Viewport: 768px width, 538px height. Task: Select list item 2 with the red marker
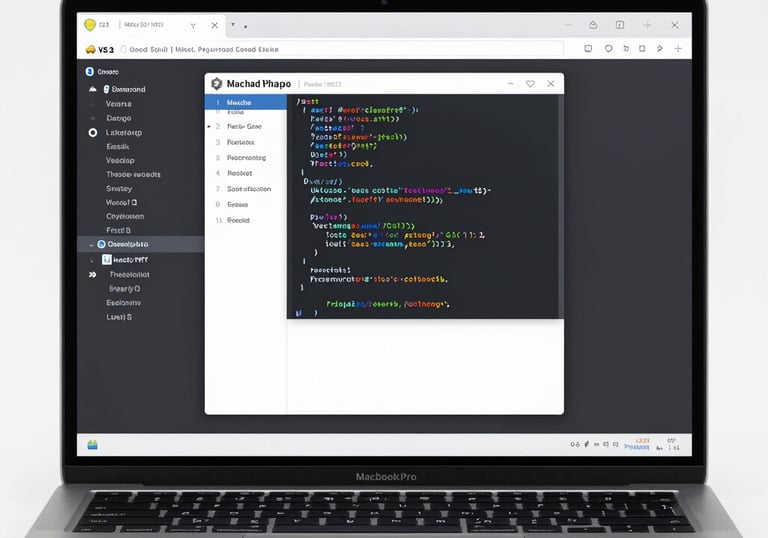click(x=245, y=126)
